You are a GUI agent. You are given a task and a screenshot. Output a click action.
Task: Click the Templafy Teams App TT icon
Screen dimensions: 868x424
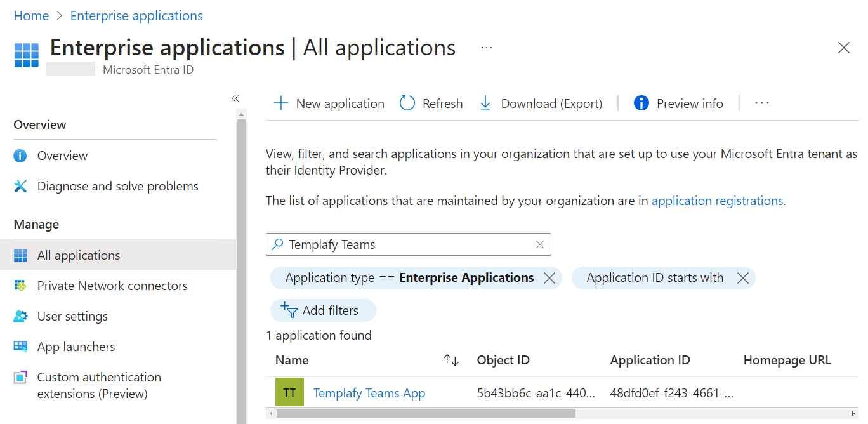(289, 392)
